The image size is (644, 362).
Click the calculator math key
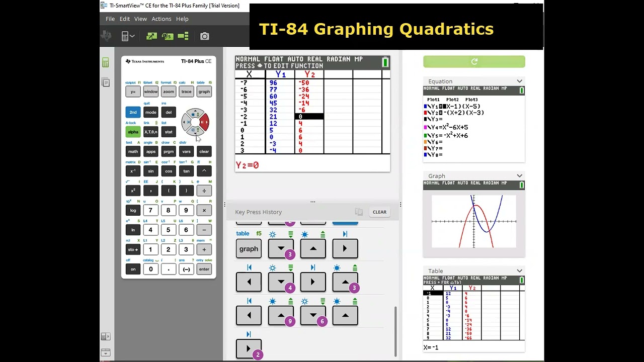133,151
